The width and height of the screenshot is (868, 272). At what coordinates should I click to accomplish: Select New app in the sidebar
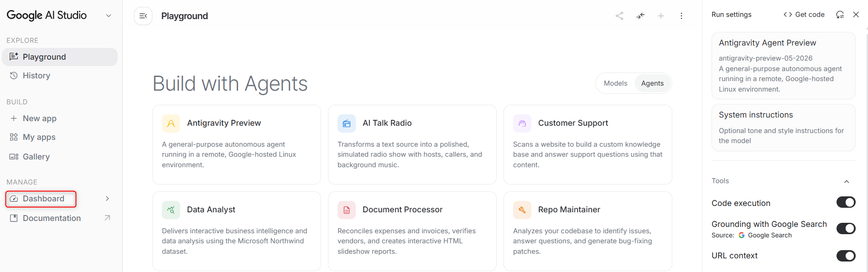(60, 118)
